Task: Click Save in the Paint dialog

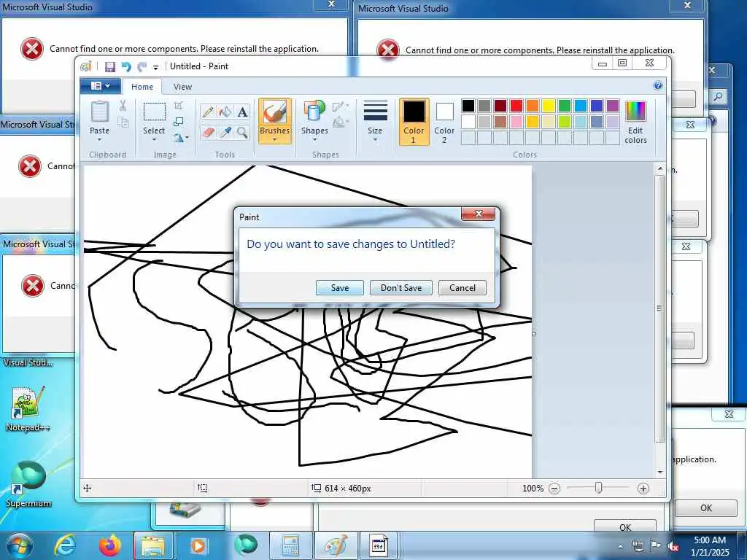Action: [x=340, y=287]
